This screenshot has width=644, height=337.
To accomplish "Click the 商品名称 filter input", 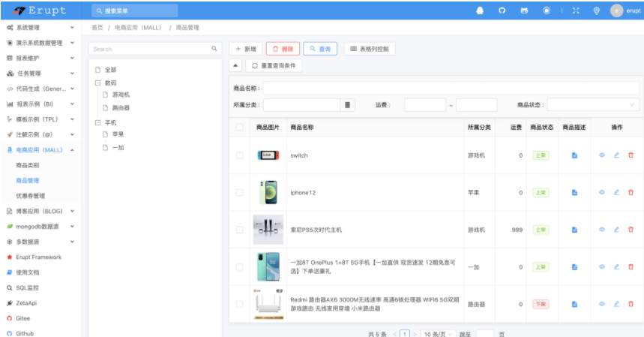I will [x=451, y=88].
